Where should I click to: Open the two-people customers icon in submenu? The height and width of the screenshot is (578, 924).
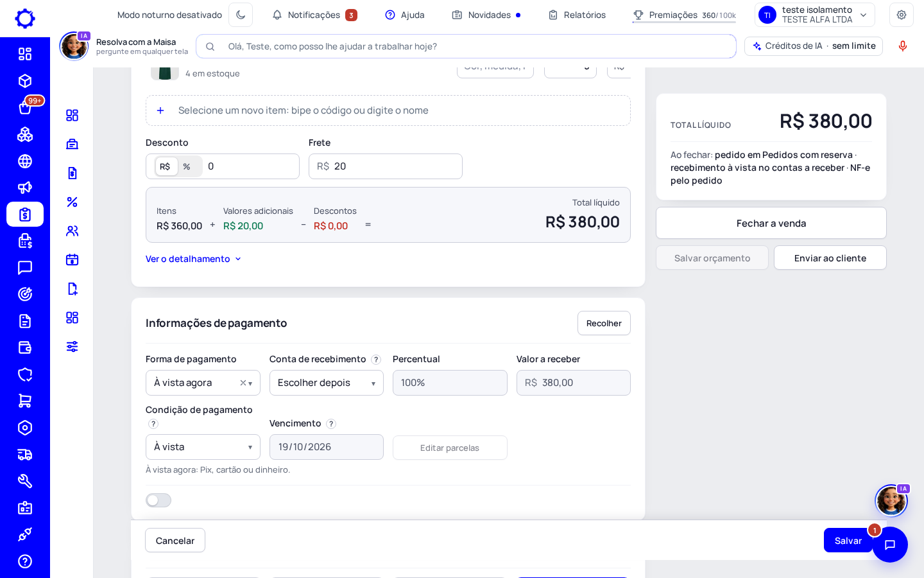72,231
